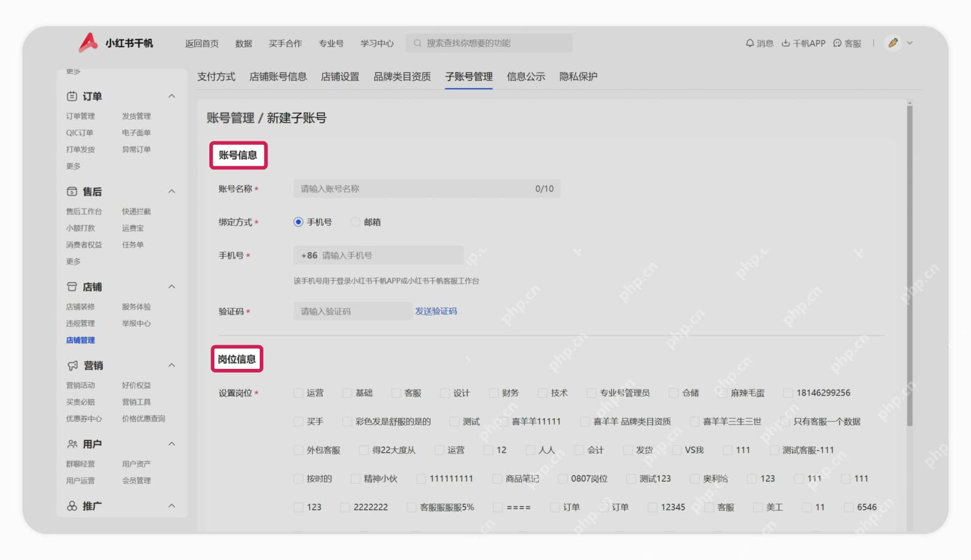Check the 仓储 position checkbox
Screen dimensions: 971x560
(x=674, y=393)
